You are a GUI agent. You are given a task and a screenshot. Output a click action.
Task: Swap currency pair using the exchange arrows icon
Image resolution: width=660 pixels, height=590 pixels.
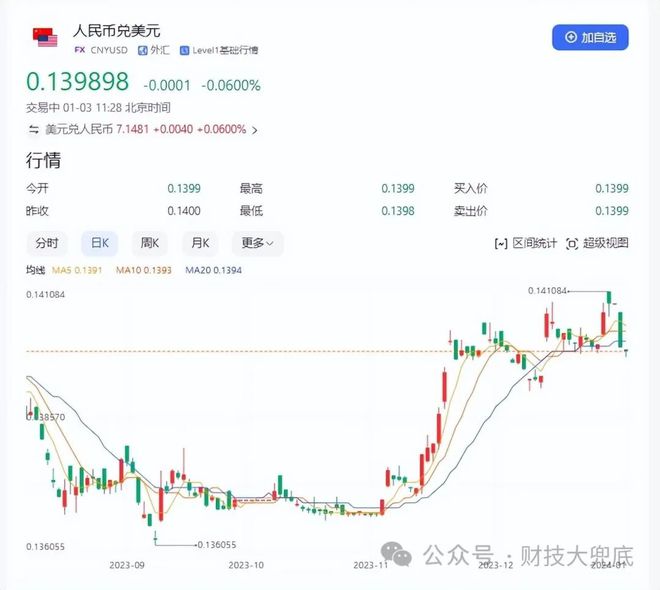tap(34, 130)
